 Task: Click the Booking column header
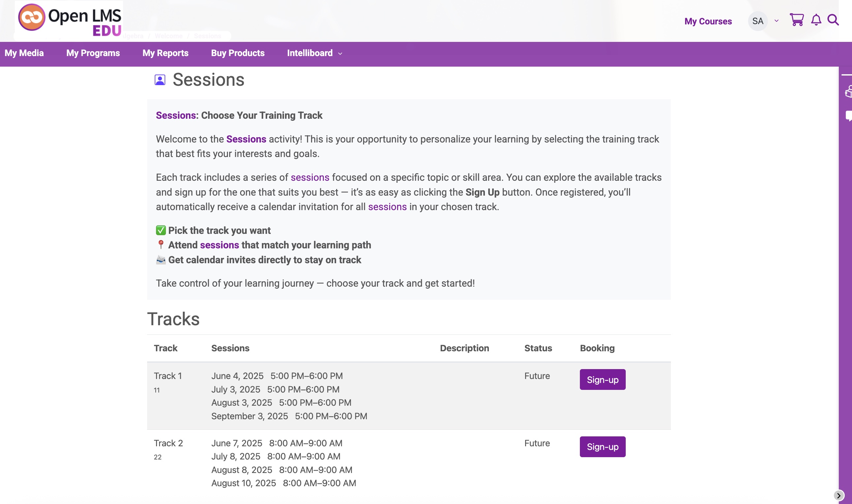[597, 348]
